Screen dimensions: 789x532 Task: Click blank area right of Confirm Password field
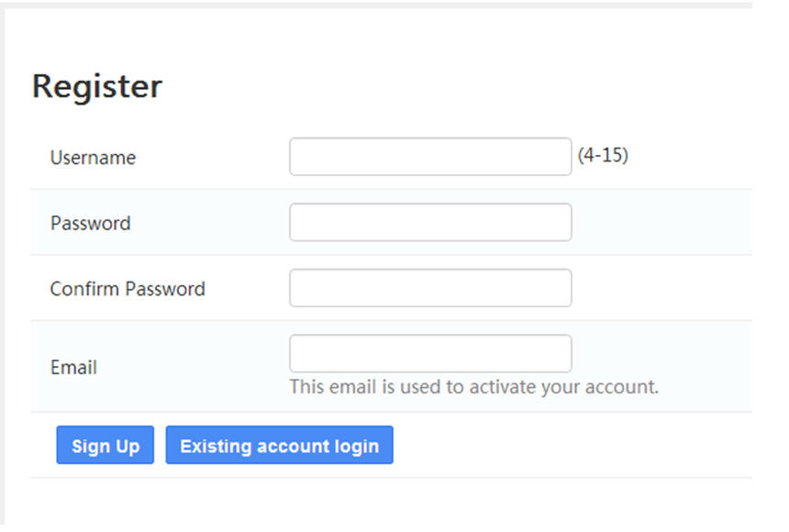point(661,288)
